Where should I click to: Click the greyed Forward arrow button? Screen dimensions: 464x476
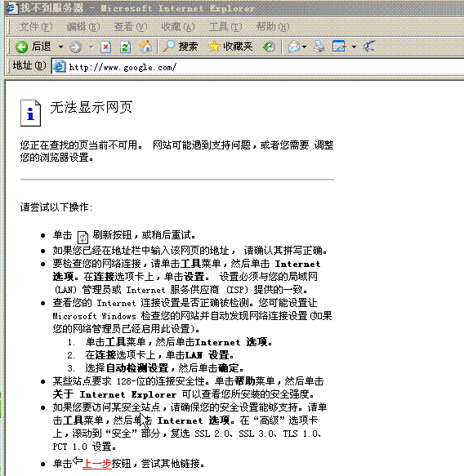(x=75, y=47)
